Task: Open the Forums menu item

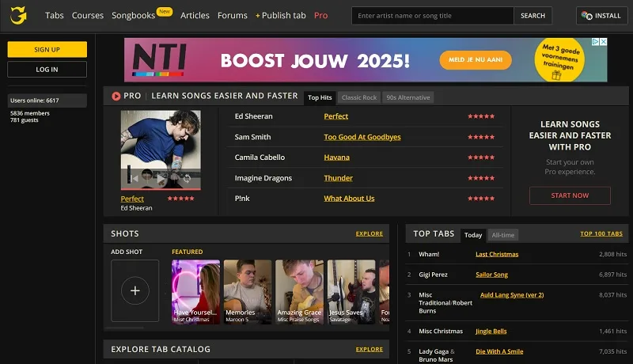Action: [x=232, y=15]
